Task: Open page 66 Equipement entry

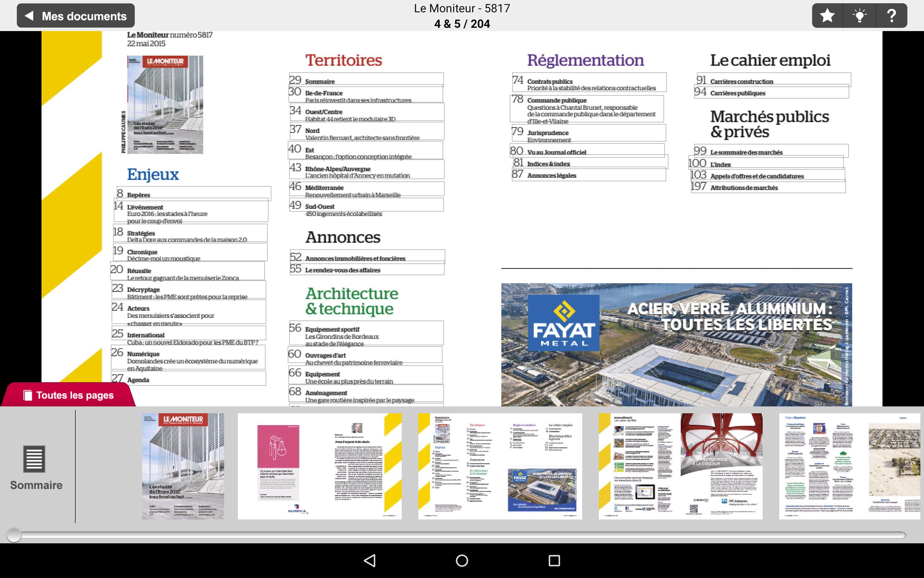Action: click(x=366, y=375)
